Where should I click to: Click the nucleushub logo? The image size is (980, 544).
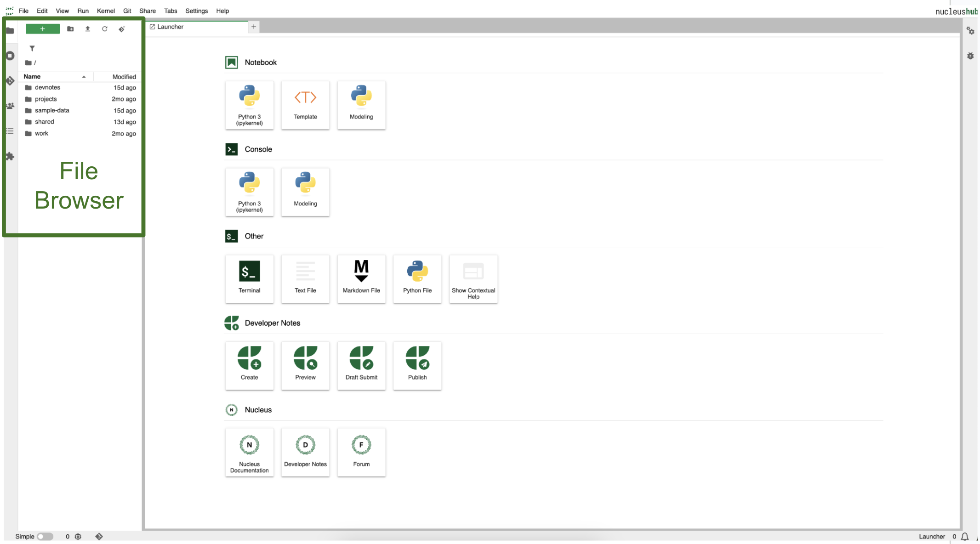point(957,11)
